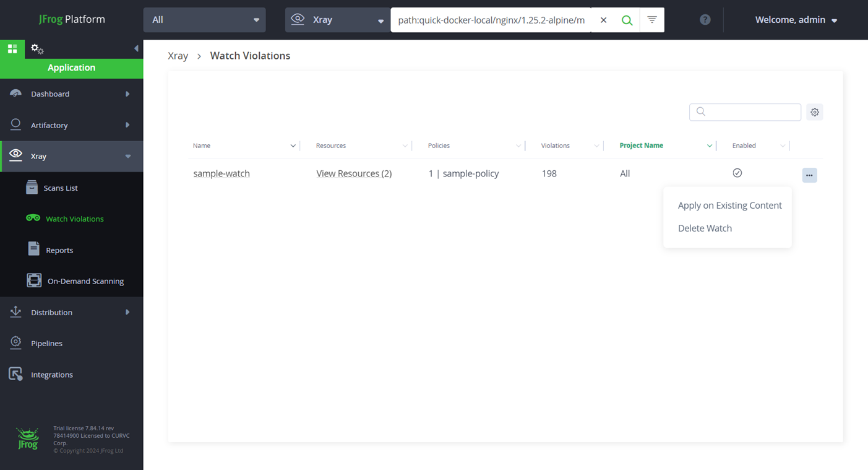
Task: Select Apply on Existing Content
Action: pyautogui.click(x=729, y=206)
